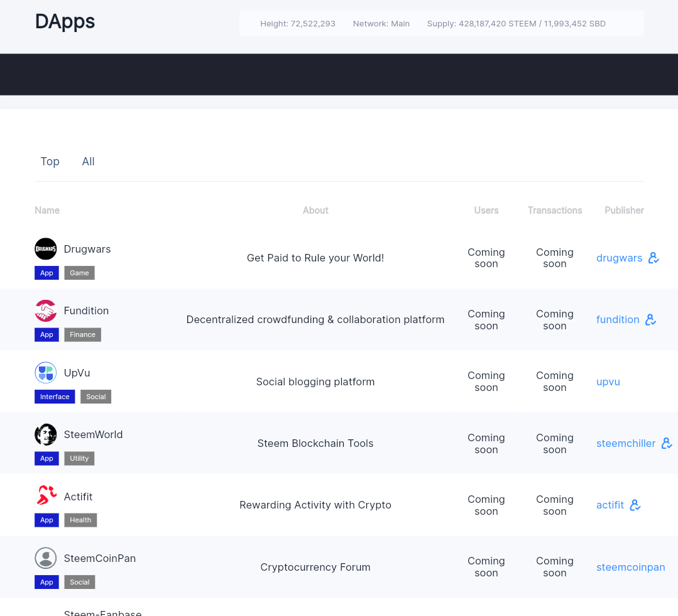Click verified user icon next to steemchiller
Screen dimensions: 678x616
point(667,443)
